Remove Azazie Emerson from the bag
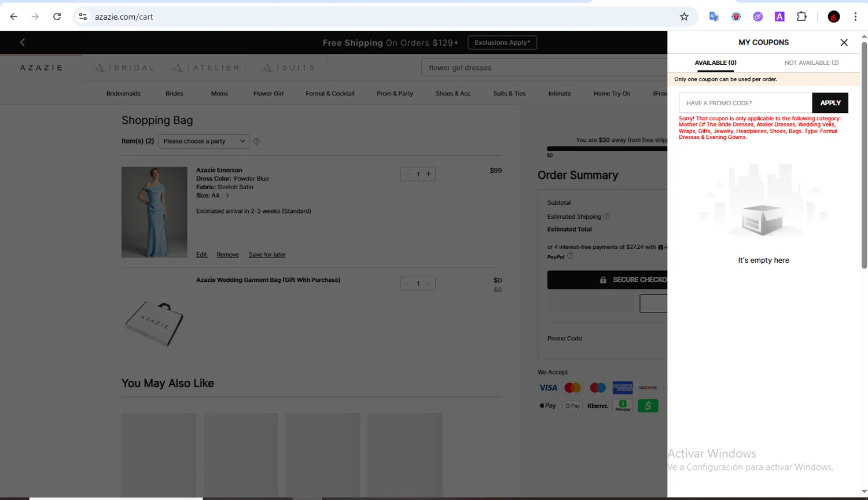 coord(227,255)
